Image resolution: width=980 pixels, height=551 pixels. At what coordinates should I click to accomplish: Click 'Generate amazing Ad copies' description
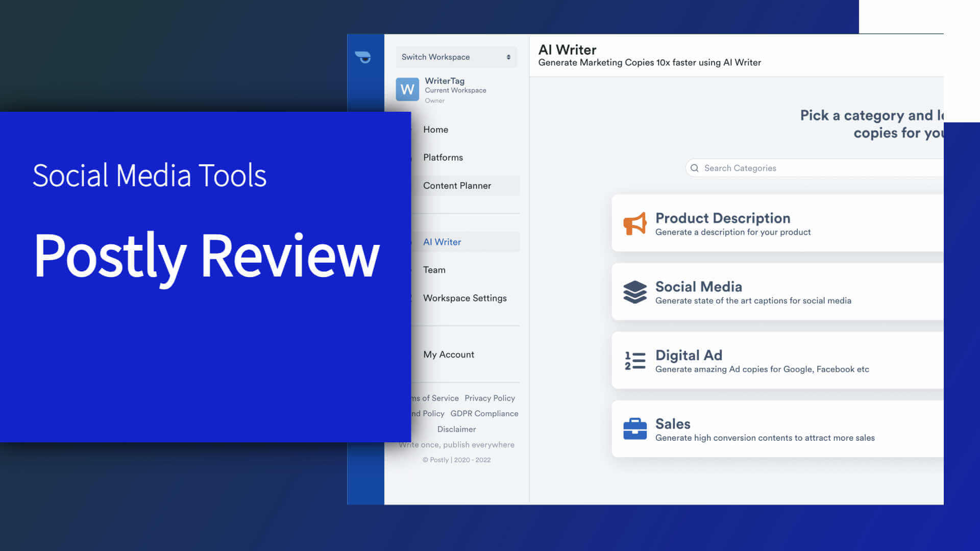click(x=762, y=369)
